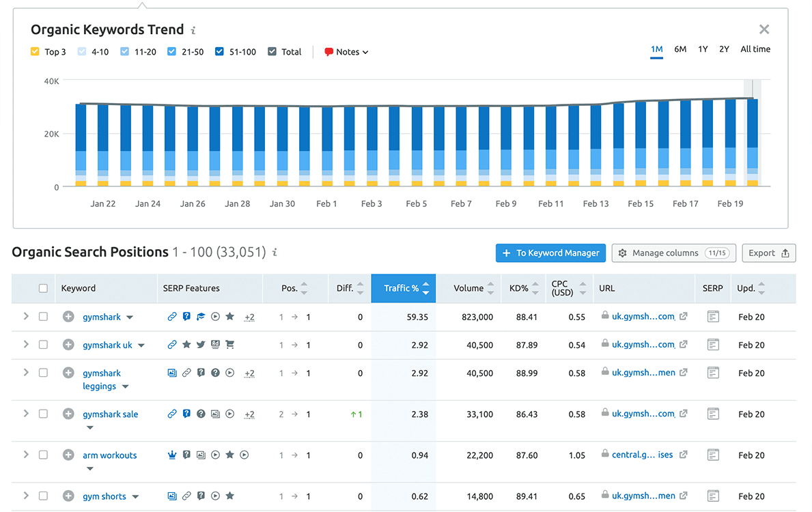Image resolution: width=812 pixels, height=512 pixels.
Task: Switch to 1Y time range
Action: (x=703, y=49)
